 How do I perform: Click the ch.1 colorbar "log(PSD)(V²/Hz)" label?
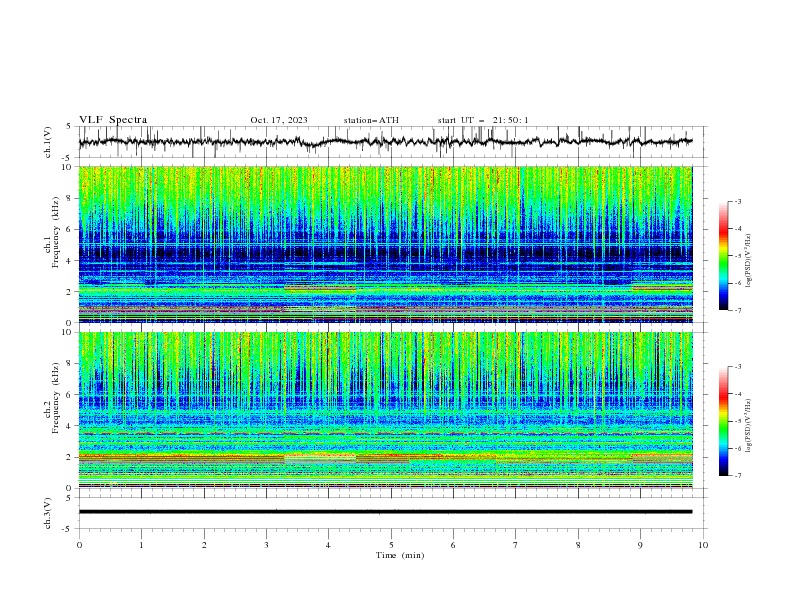pyautogui.click(x=748, y=261)
